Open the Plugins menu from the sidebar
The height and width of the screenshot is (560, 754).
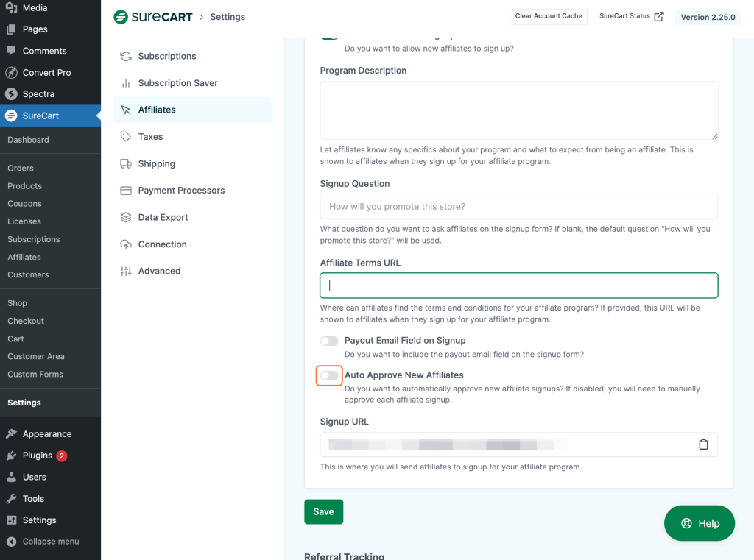[37, 455]
